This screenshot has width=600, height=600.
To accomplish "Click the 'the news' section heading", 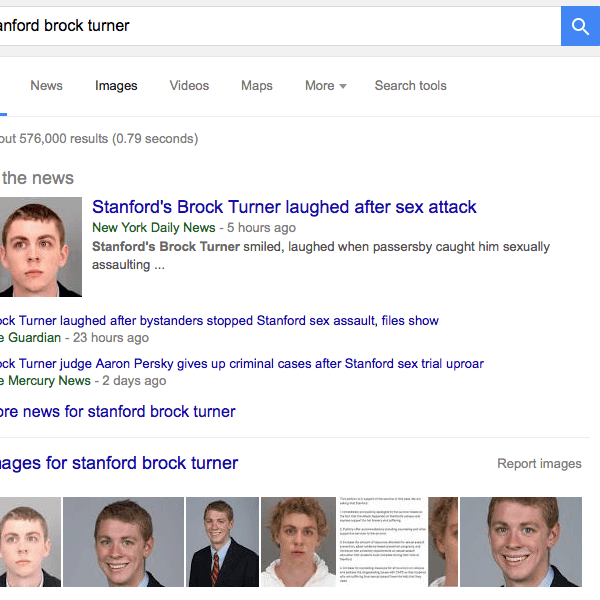I will coord(38,178).
